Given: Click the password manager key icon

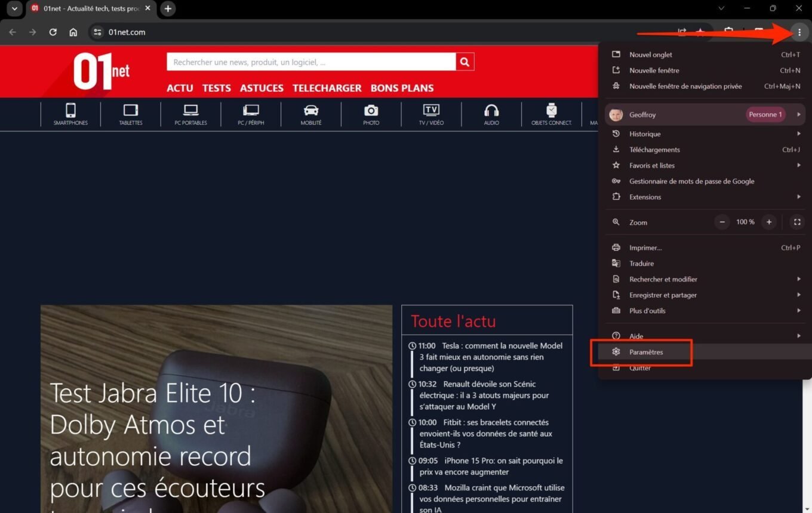Looking at the screenshot, I should click(x=616, y=181).
